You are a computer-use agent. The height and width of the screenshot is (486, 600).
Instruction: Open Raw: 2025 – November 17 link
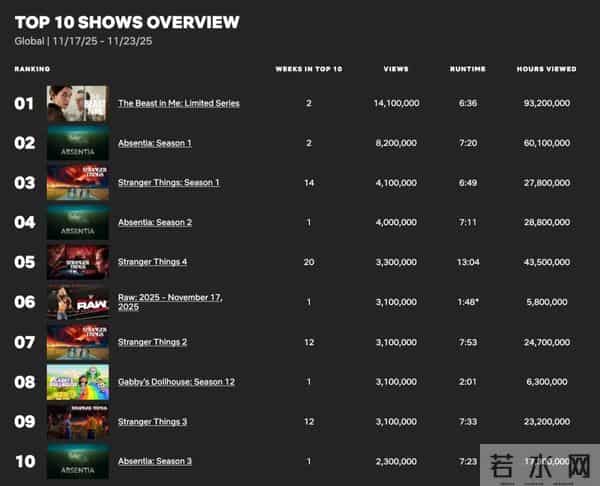pos(170,302)
